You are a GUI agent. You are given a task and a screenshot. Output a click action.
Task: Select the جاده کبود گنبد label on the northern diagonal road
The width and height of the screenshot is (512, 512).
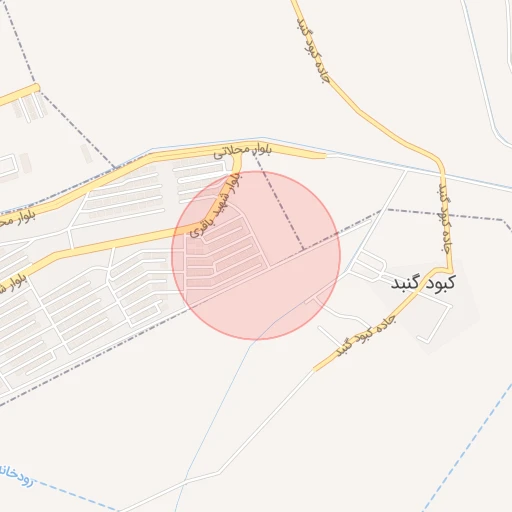(313, 51)
